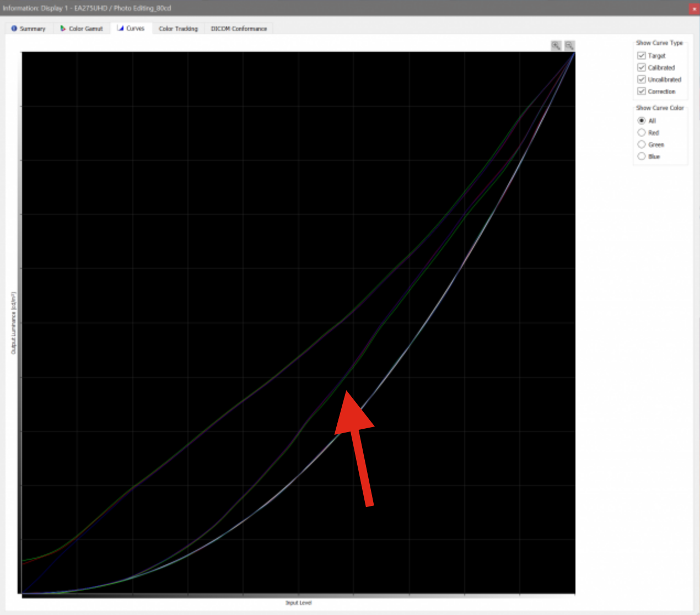
Task: Show only the Green curve color
Action: point(641,144)
